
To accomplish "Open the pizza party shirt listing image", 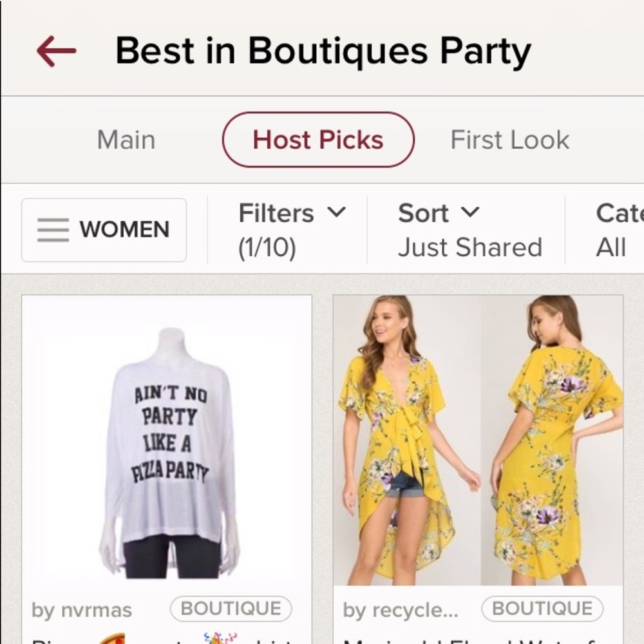I will (x=167, y=440).
